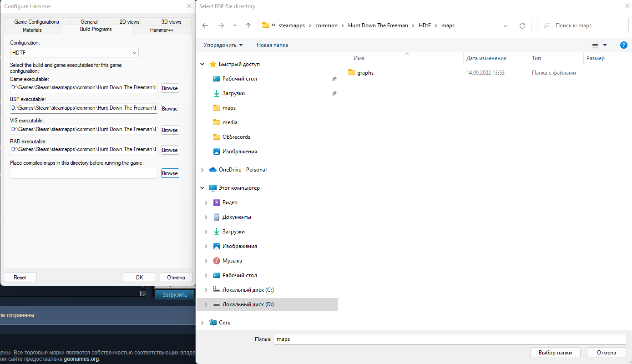Select the Сеть network icon
The height and width of the screenshot is (364, 632).
pyautogui.click(x=212, y=323)
